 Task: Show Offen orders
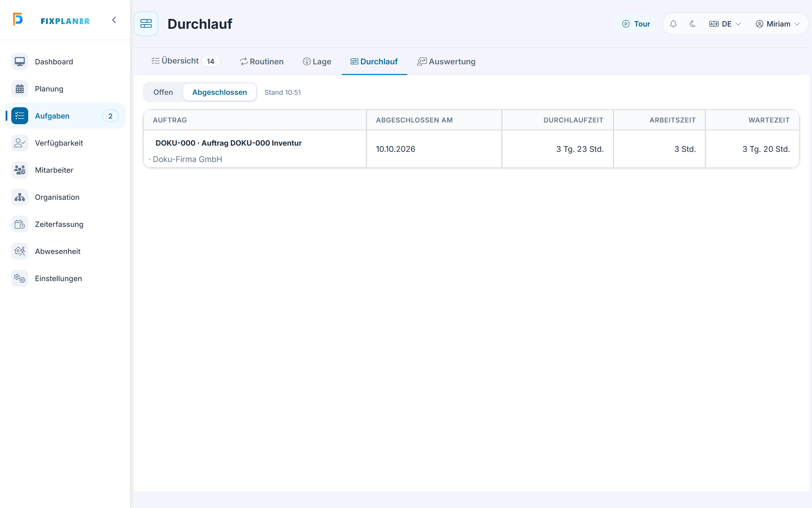pos(163,92)
